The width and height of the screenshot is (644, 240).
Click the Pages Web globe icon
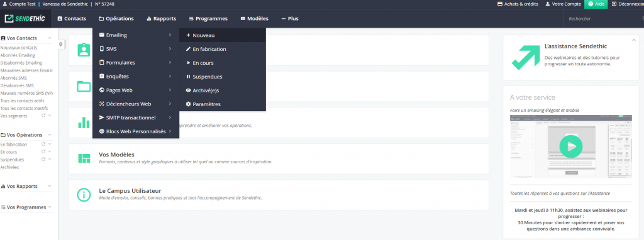(x=102, y=90)
